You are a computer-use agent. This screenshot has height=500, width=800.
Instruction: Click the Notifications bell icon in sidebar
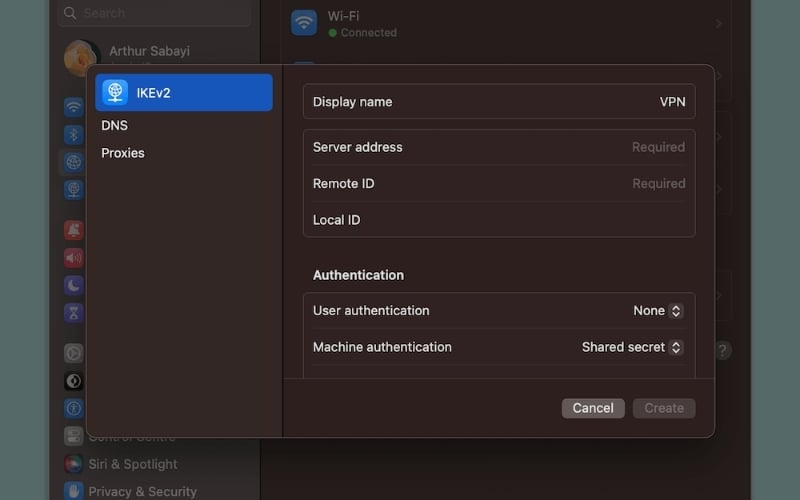(x=73, y=231)
